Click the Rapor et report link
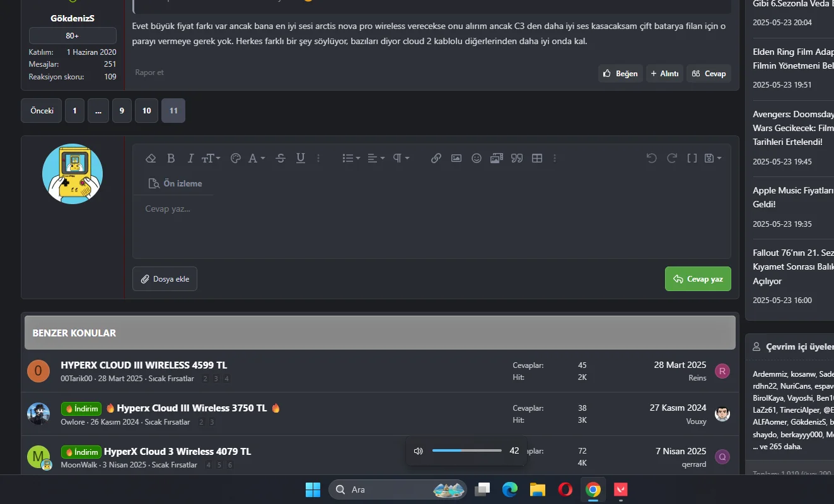This screenshot has width=834, height=504. click(149, 72)
